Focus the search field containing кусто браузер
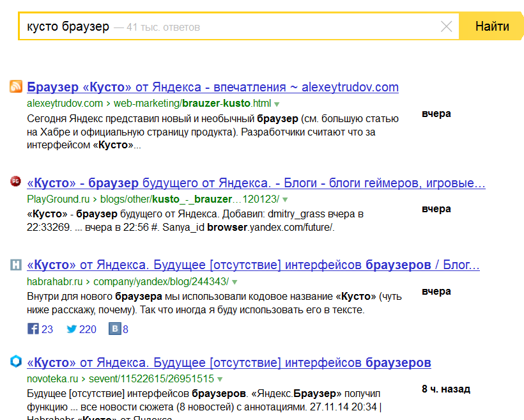 pos(256,26)
